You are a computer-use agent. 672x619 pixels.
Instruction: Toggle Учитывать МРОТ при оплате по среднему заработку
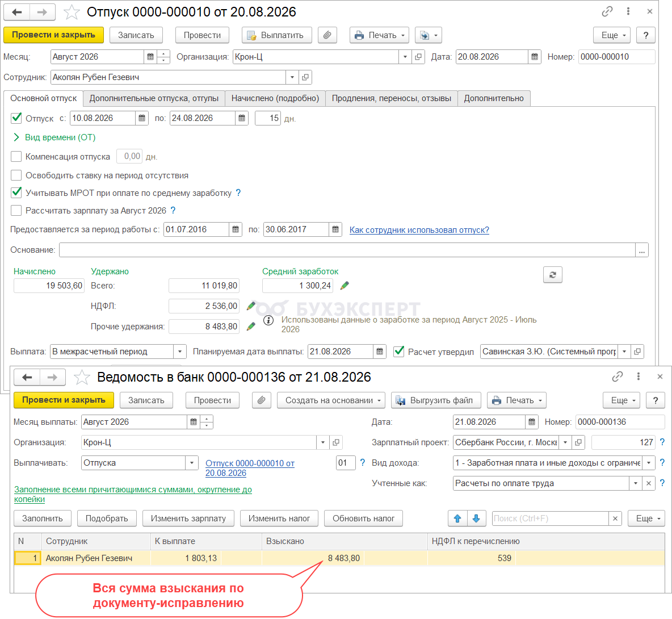coord(16,193)
